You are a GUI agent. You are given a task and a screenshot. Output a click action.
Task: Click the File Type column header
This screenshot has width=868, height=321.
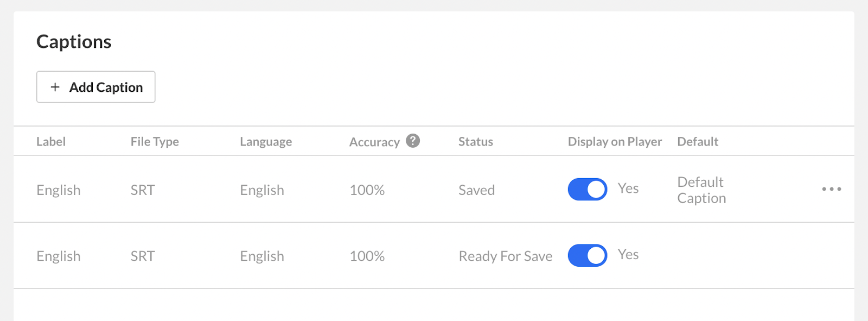pyautogui.click(x=155, y=142)
